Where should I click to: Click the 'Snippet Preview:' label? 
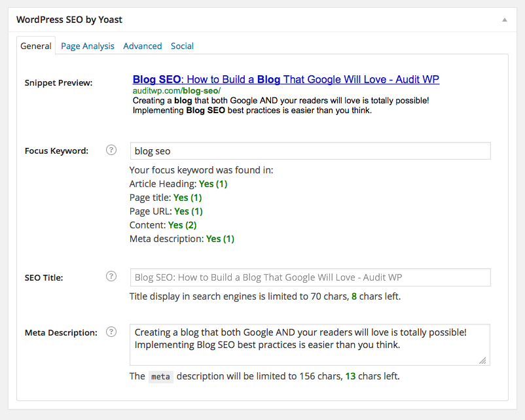pos(59,82)
